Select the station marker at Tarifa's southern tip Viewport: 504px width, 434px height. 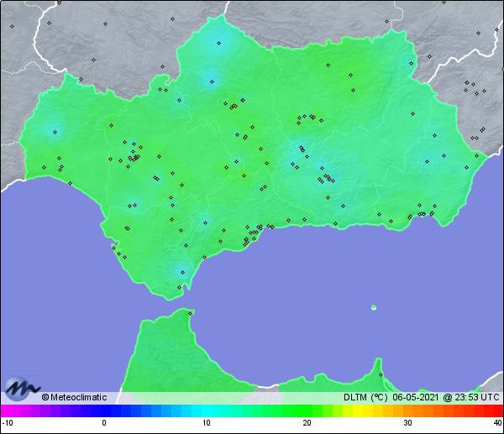click(180, 287)
